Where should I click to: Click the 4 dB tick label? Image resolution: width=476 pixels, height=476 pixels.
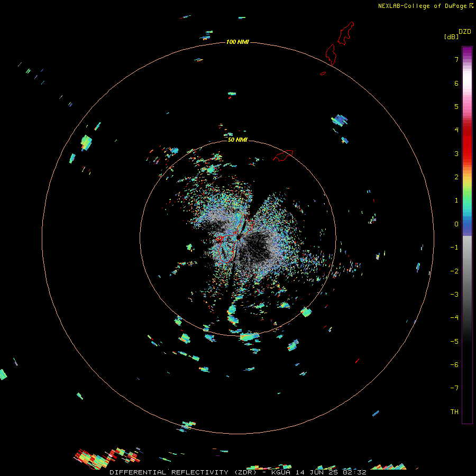point(456,130)
